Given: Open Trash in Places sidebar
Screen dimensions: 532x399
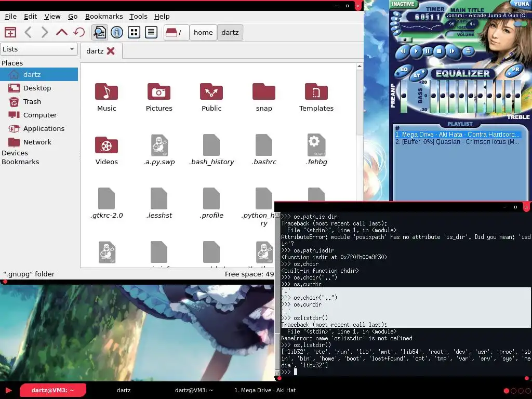Looking at the screenshot, I should coord(38,101).
